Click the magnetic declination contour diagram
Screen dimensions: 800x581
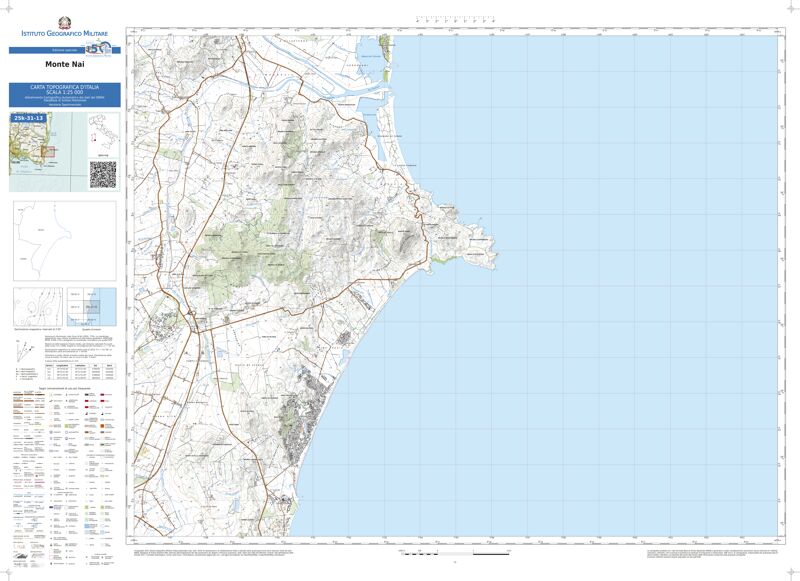(x=37, y=305)
